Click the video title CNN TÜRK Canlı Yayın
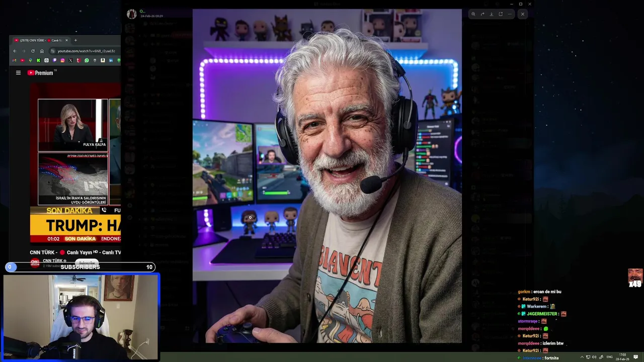 (75, 252)
